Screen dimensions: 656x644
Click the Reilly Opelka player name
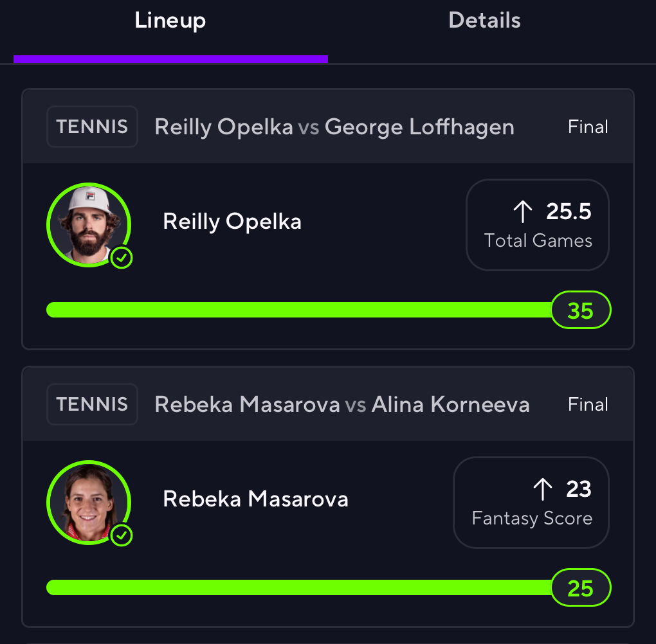coord(232,222)
